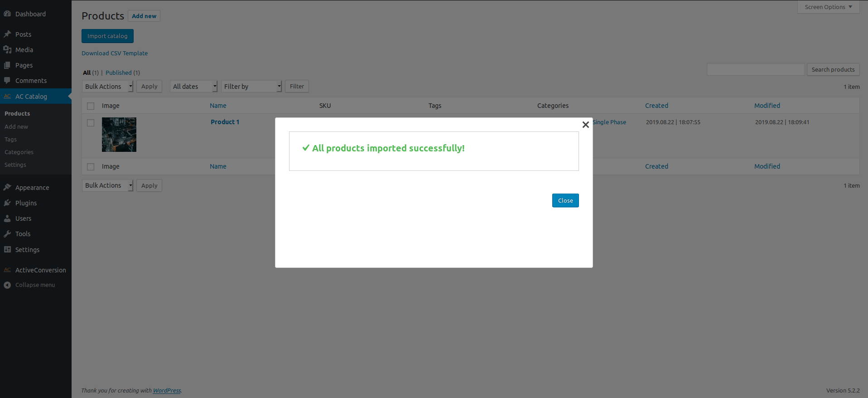Click the Product 1 thumbnail image
868x398 pixels.
click(119, 135)
